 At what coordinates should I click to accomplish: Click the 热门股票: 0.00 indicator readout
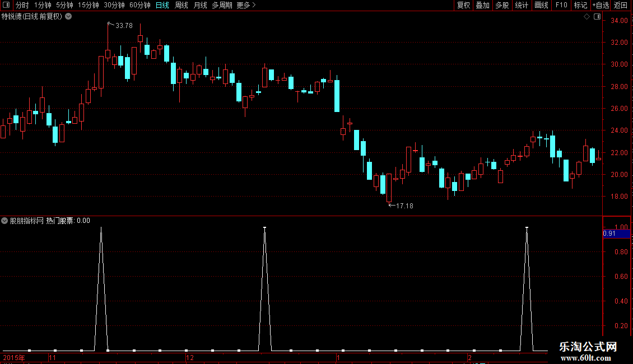pyautogui.click(x=68, y=221)
